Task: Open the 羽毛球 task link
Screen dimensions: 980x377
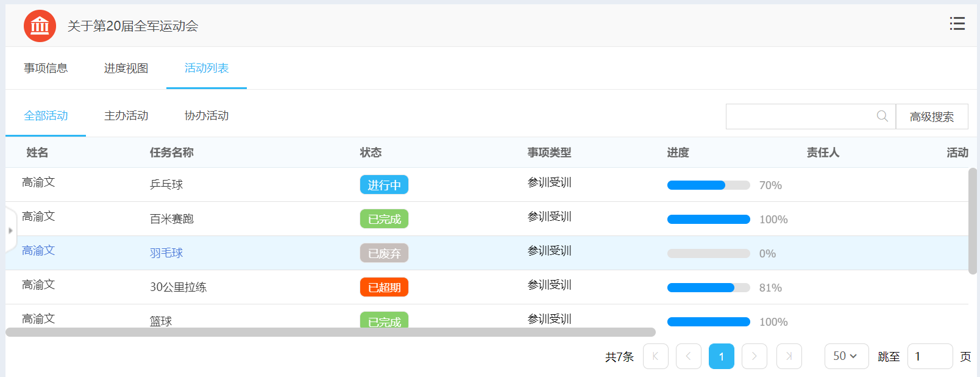Action: (x=166, y=253)
